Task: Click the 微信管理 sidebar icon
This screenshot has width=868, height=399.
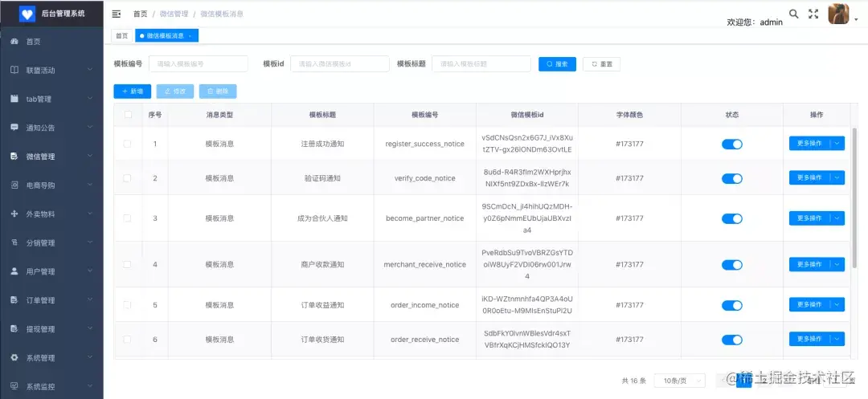Action: (x=15, y=157)
